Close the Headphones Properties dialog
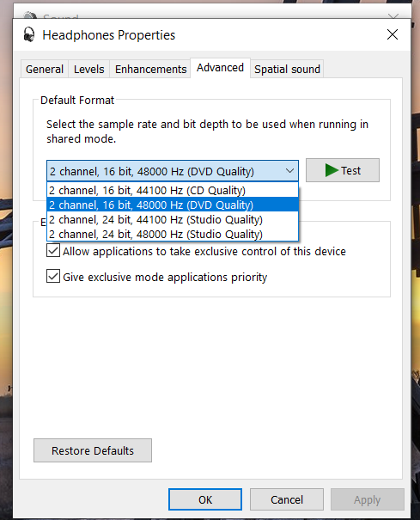 tap(393, 34)
